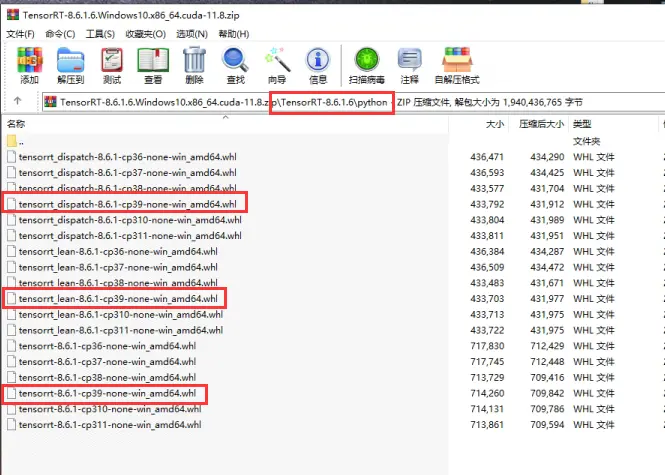Click the Find (查找) magnifier icon
Viewport: 665px width, 475px height.
tap(235, 60)
